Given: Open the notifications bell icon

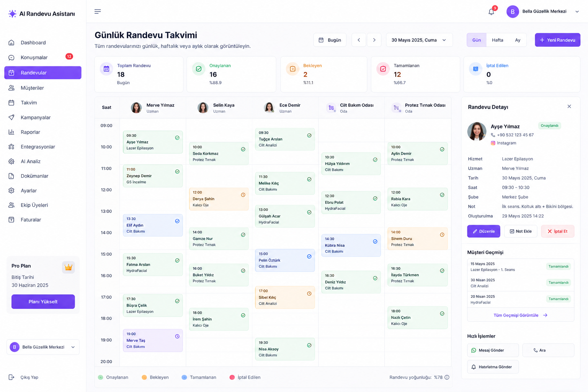Looking at the screenshot, I should coord(491,12).
